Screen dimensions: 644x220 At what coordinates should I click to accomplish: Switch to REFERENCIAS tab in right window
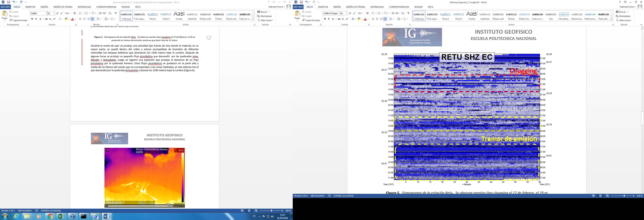377,7
